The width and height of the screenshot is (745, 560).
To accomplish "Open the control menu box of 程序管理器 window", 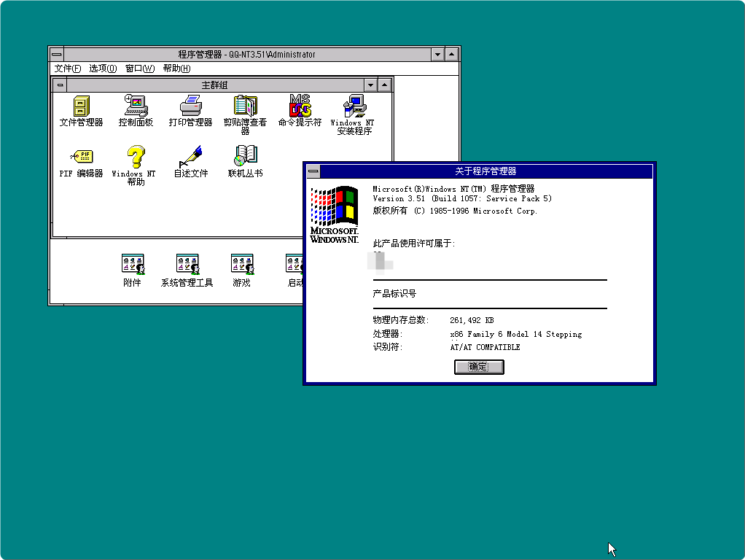I will (x=57, y=54).
